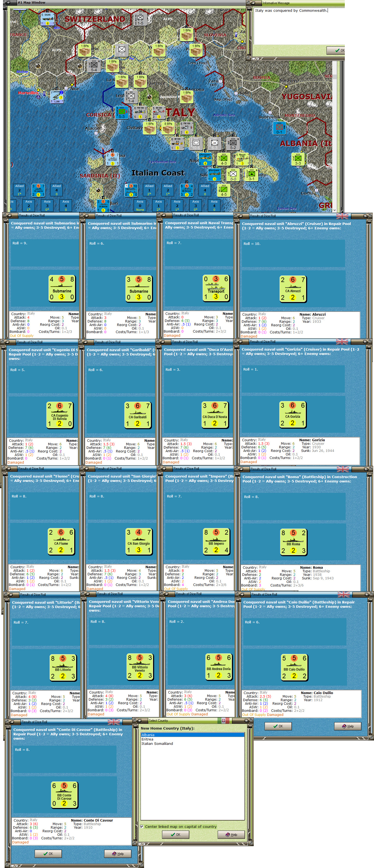The width and height of the screenshot is (374, 868).
Task: Open Help in Conte Di Cavour dialog
Action: point(118,854)
